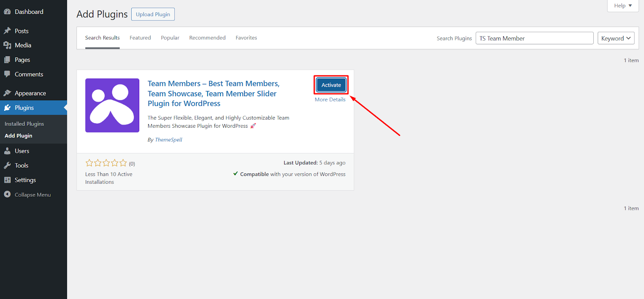This screenshot has height=299, width=644.
Task: Open the Recommended plugins tab
Action: (x=207, y=38)
